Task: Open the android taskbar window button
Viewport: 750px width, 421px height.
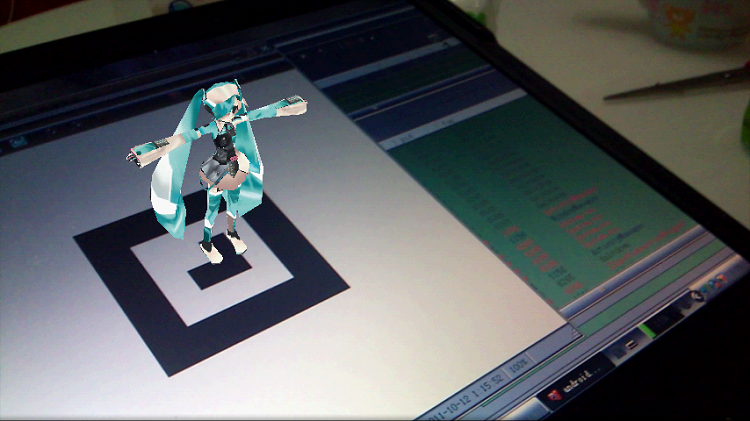Action: [575, 383]
